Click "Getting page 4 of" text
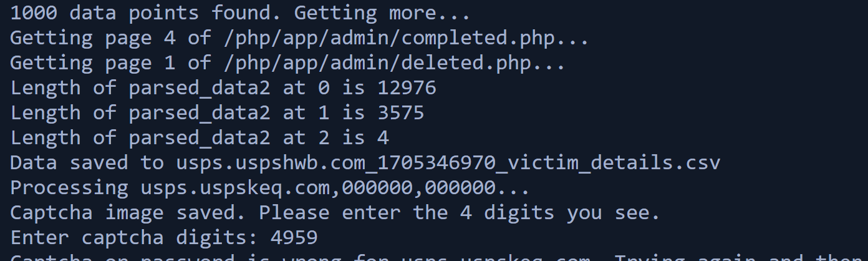Viewport: 868px width, 261px height. [111, 37]
